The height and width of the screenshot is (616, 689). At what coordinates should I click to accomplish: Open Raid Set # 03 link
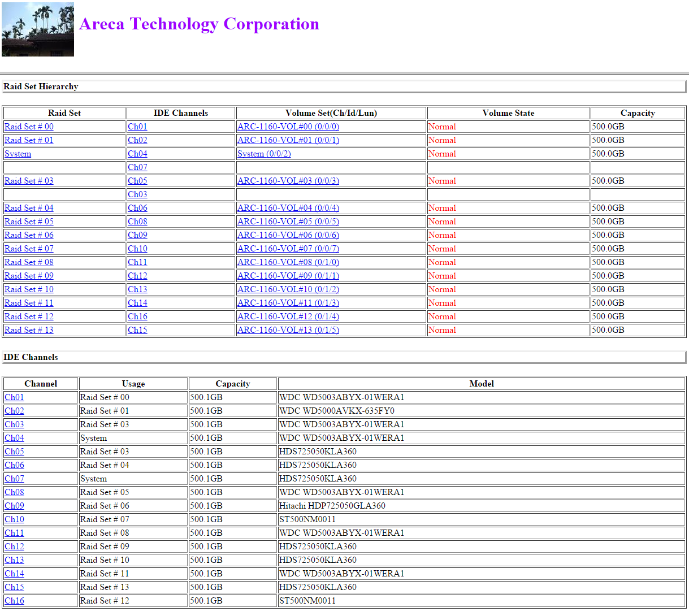[29, 181]
